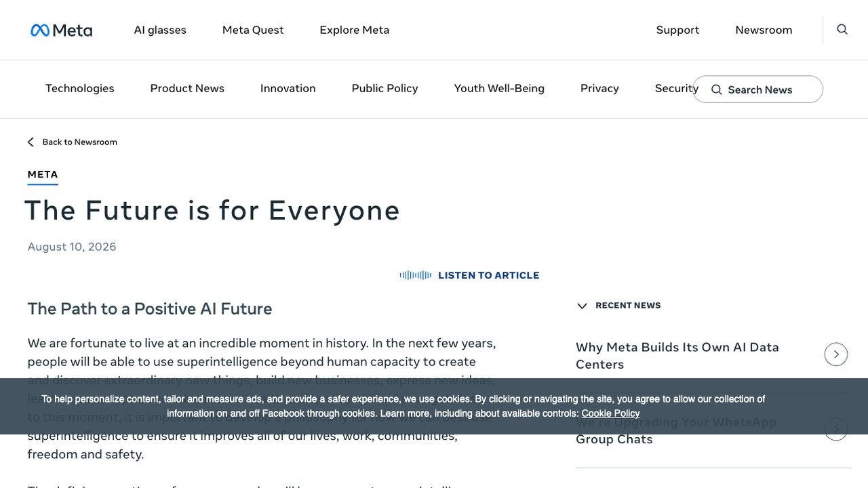Select the Public Policy category

385,88
